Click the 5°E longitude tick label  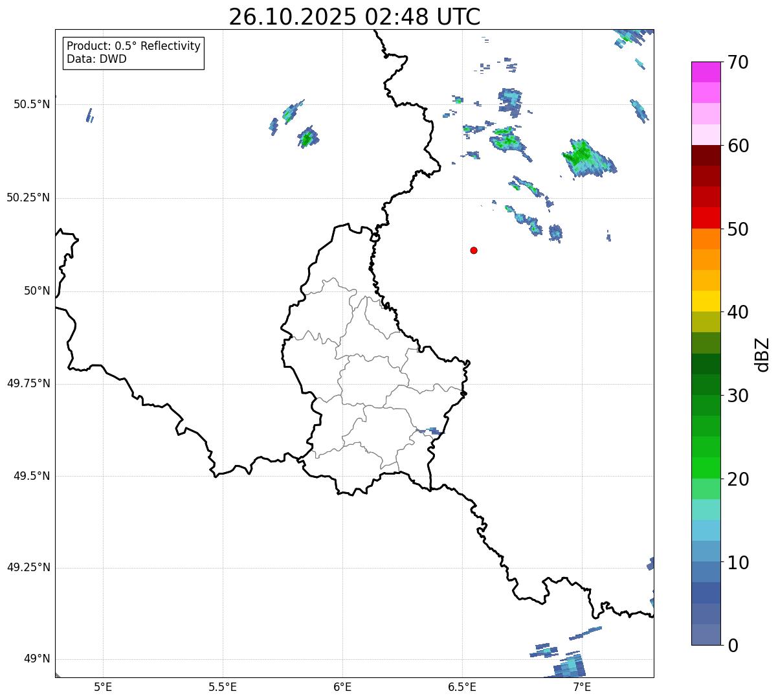[x=103, y=686]
